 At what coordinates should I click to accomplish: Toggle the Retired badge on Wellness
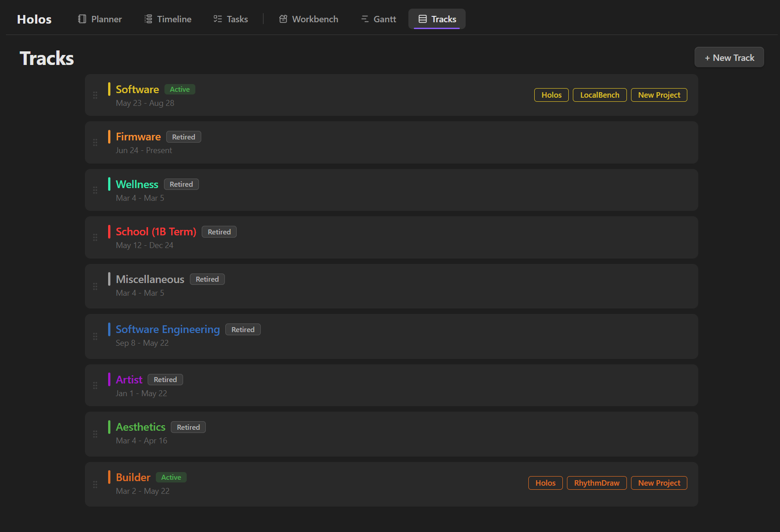point(181,184)
